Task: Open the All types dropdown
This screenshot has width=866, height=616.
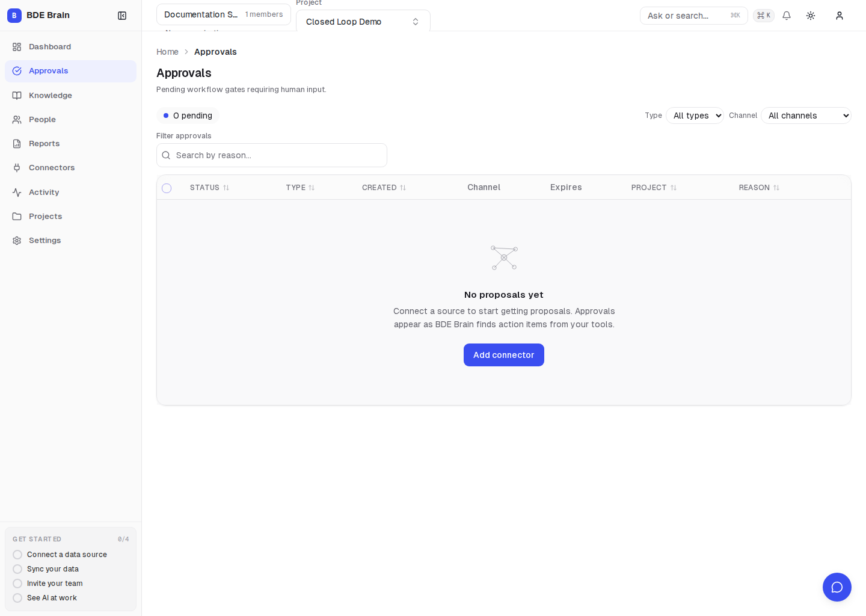Action: pyautogui.click(x=695, y=115)
